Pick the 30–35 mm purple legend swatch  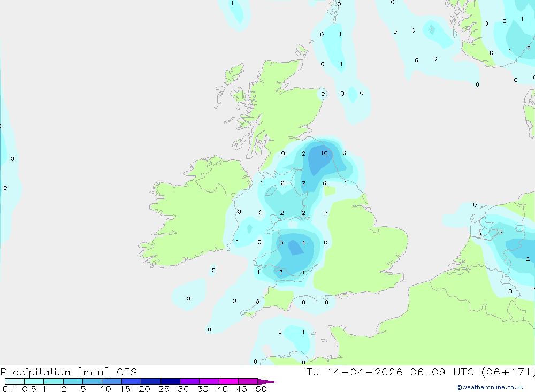coord(190,381)
